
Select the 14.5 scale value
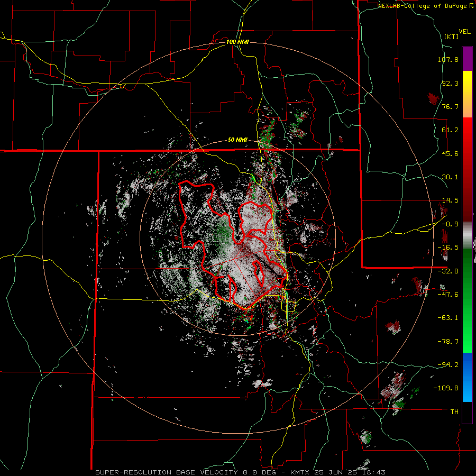[450, 200]
